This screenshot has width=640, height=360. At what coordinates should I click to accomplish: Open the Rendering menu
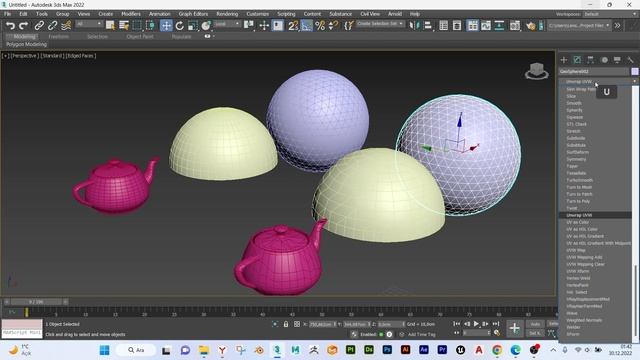point(227,14)
